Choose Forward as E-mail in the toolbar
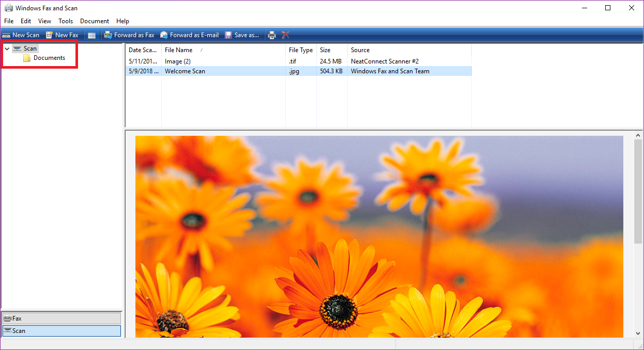The height and width of the screenshot is (350, 644). coord(189,35)
